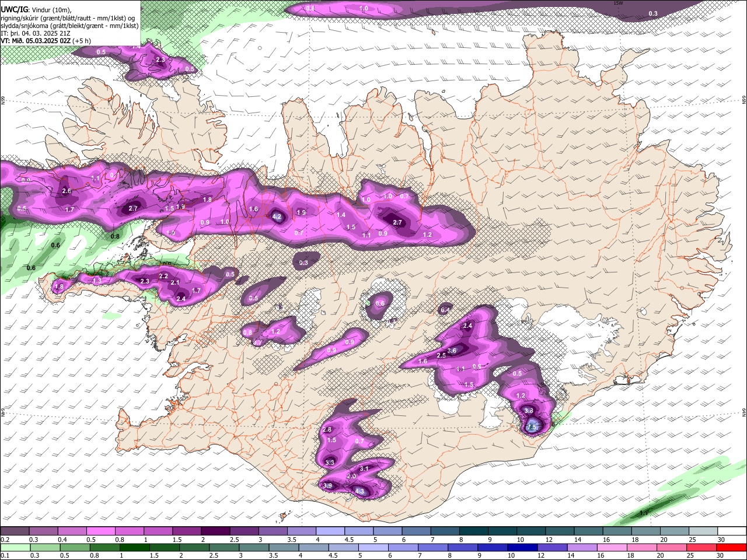
Task: Pick the lower-legend pale green swatch labeled 0.1
Action: click(15, 547)
